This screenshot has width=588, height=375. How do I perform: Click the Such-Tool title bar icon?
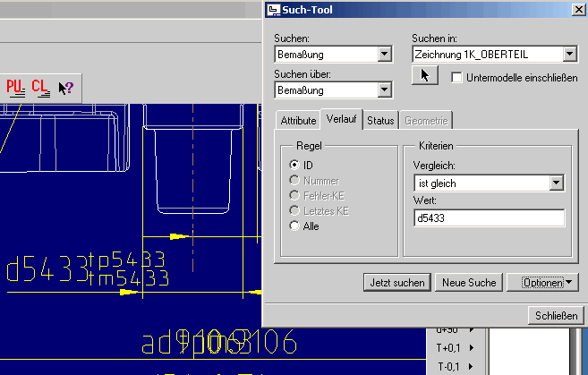click(273, 10)
